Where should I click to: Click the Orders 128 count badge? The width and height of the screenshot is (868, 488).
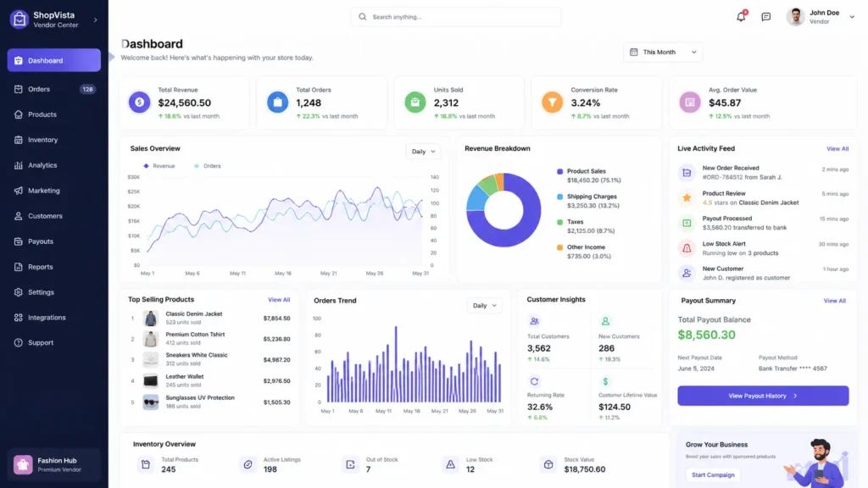point(87,89)
